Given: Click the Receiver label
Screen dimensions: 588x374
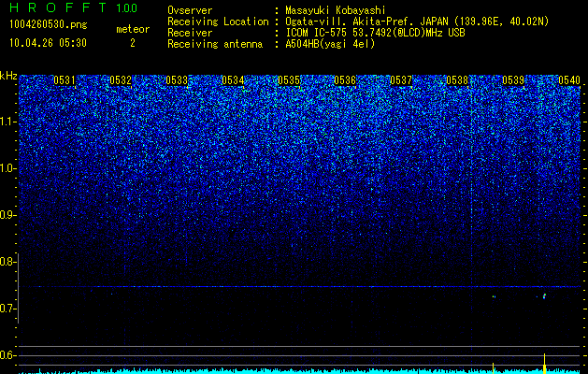Looking at the screenshot, I should (x=190, y=33).
